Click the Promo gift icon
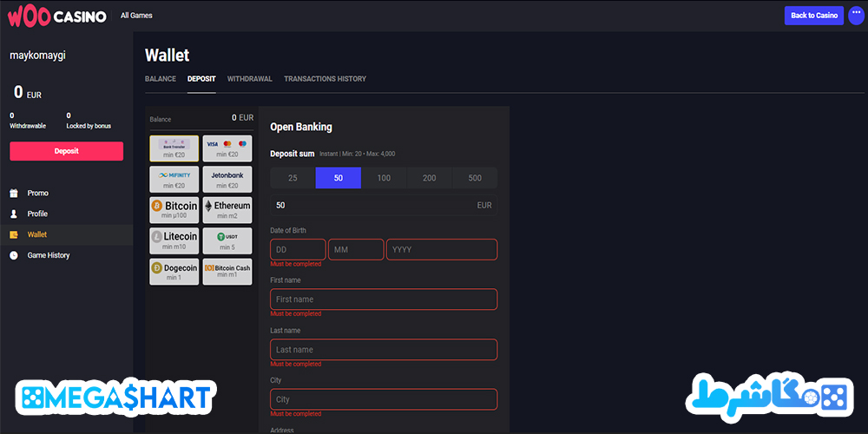This screenshot has height=434, width=868. (14, 194)
